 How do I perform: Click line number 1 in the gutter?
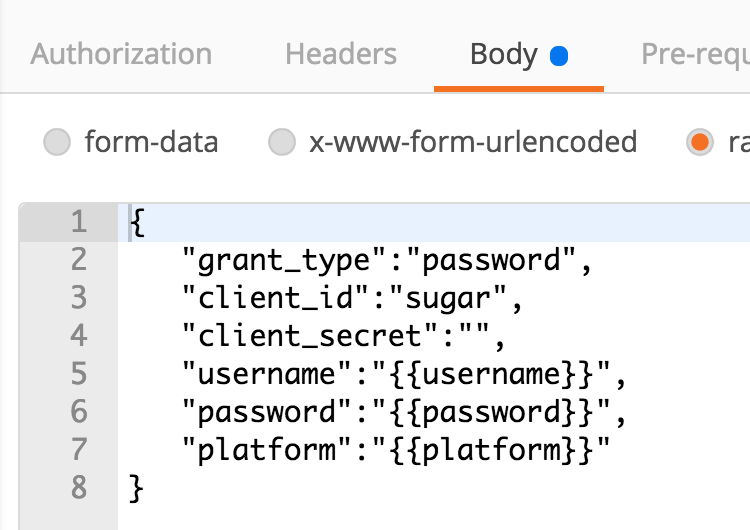tap(78, 222)
